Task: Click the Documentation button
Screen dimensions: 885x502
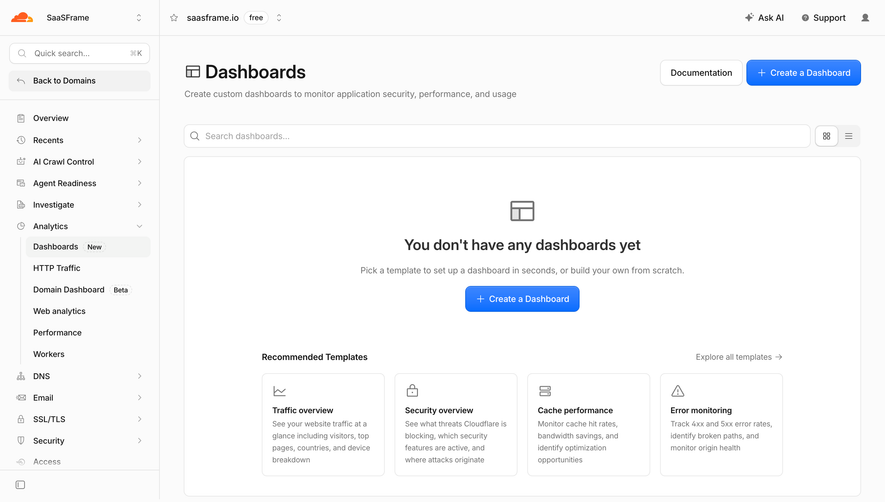Action: pyautogui.click(x=701, y=73)
